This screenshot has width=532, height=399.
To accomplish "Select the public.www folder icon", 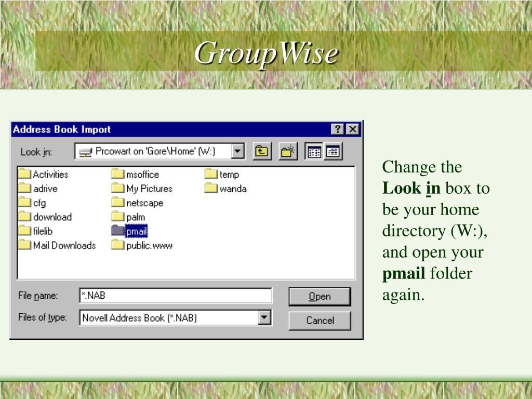I will (118, 245).
